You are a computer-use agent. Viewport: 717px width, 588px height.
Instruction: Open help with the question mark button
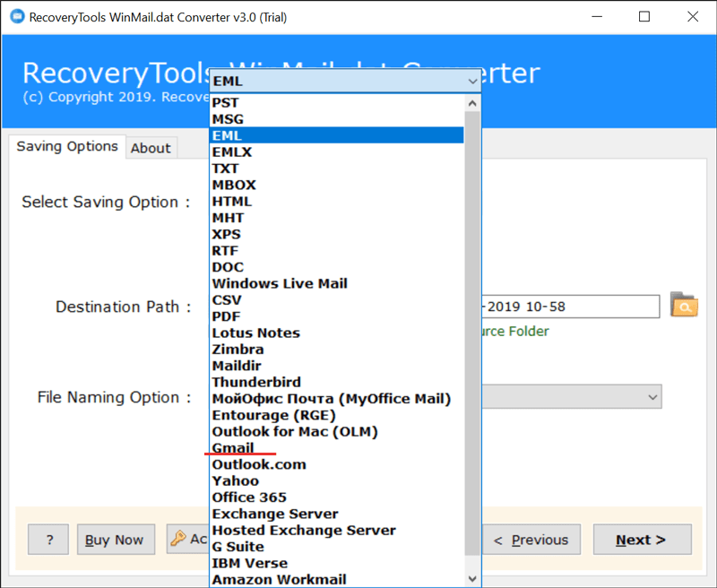(x=48, y=540)
